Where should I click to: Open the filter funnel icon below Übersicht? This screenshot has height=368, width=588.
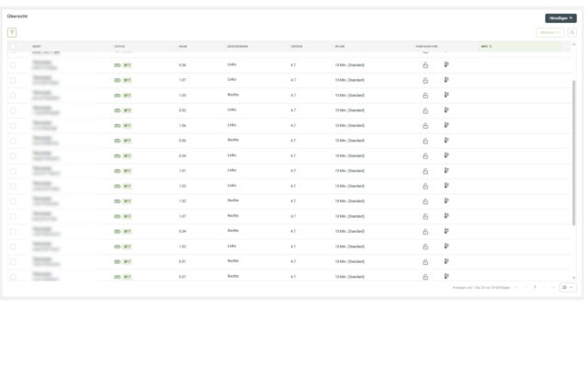point(12,33)
